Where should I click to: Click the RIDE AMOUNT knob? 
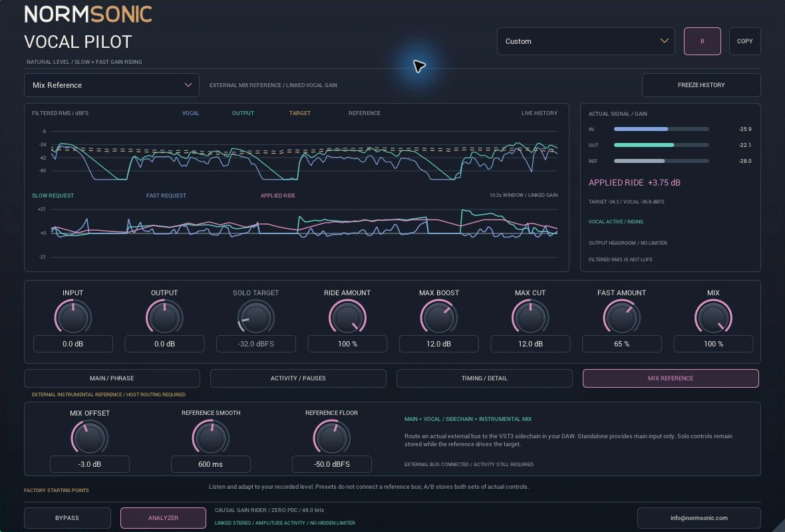click(x=347, y=317)
